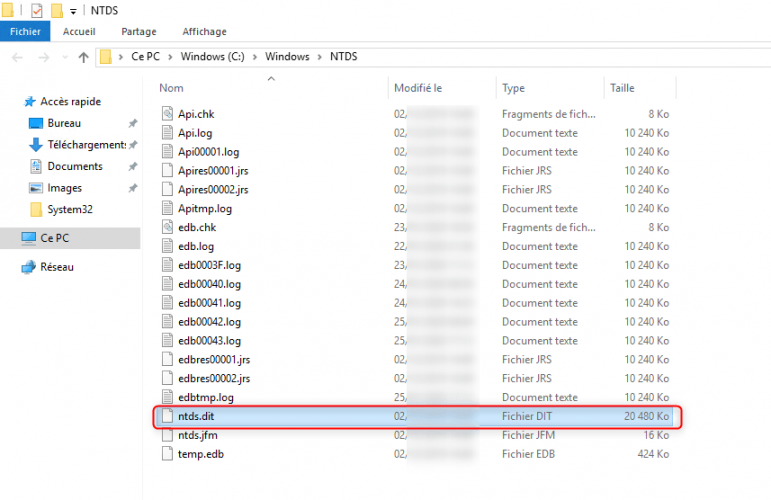Select the edb.chk file name
This screenshot has width=771, height=500.
coord(197,228)
